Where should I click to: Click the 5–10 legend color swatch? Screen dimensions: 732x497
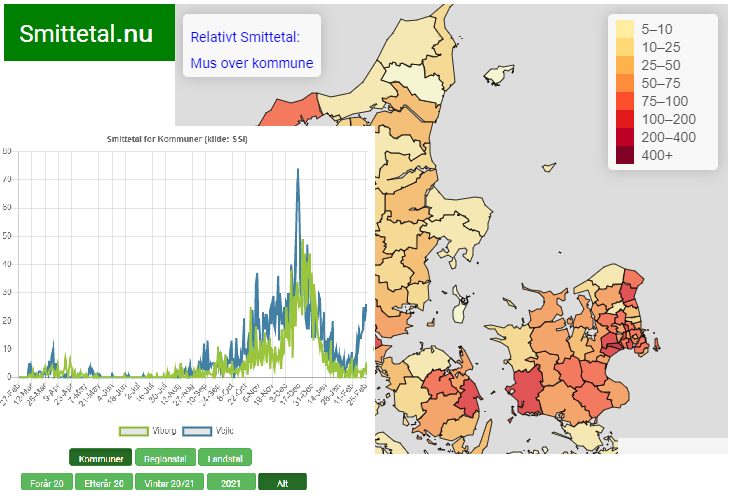tap(624, 29)
